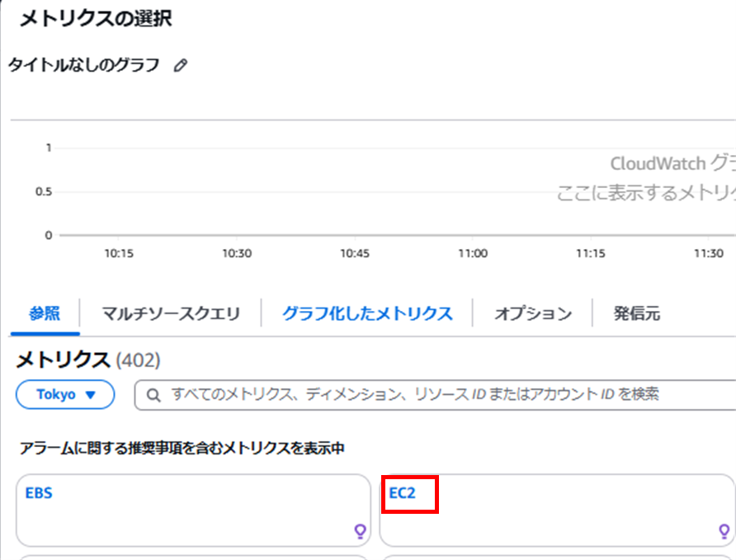Click the 10:45 time axis label
This screenshot has height=560, width=736.
(x=355, y=253)
